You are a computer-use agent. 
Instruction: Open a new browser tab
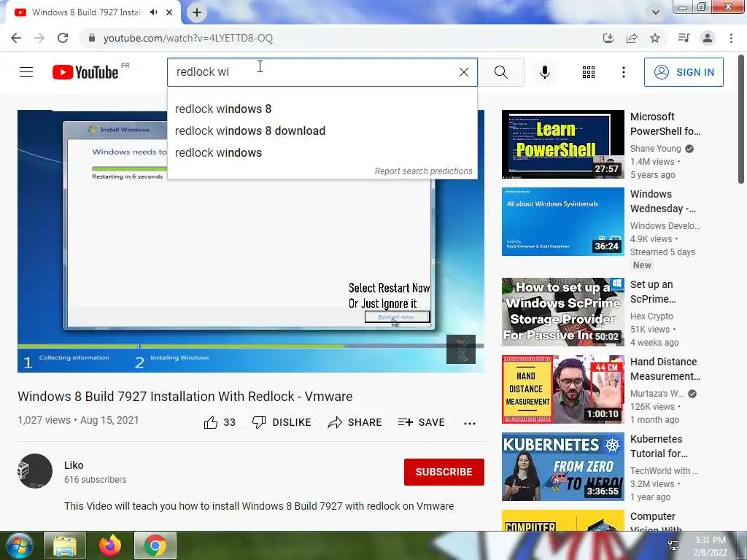coord(197,12)
